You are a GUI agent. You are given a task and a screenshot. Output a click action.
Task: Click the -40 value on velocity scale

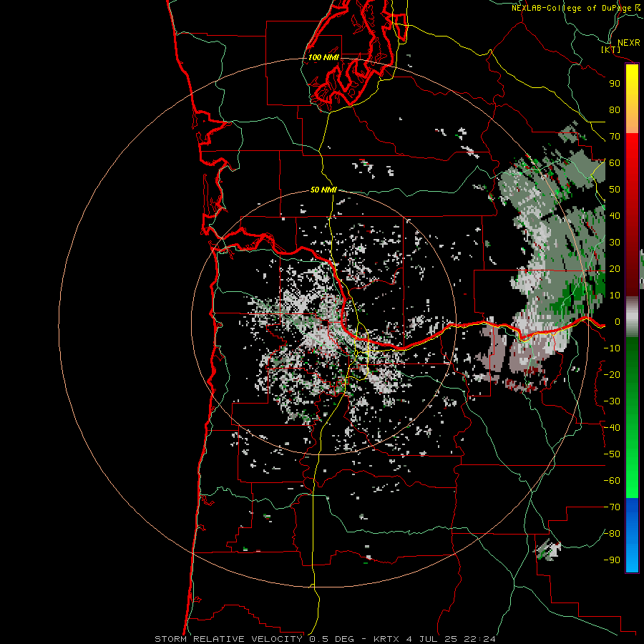coord(612,428)
